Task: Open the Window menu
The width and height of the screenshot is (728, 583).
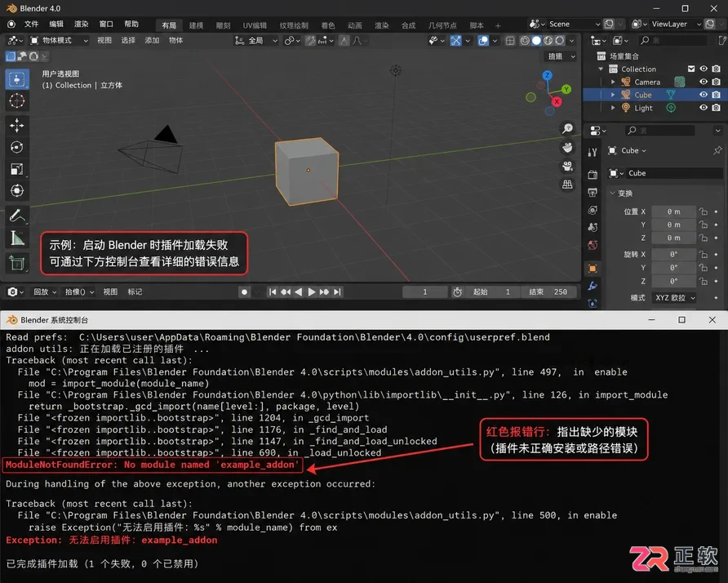Action: [106, 24]
